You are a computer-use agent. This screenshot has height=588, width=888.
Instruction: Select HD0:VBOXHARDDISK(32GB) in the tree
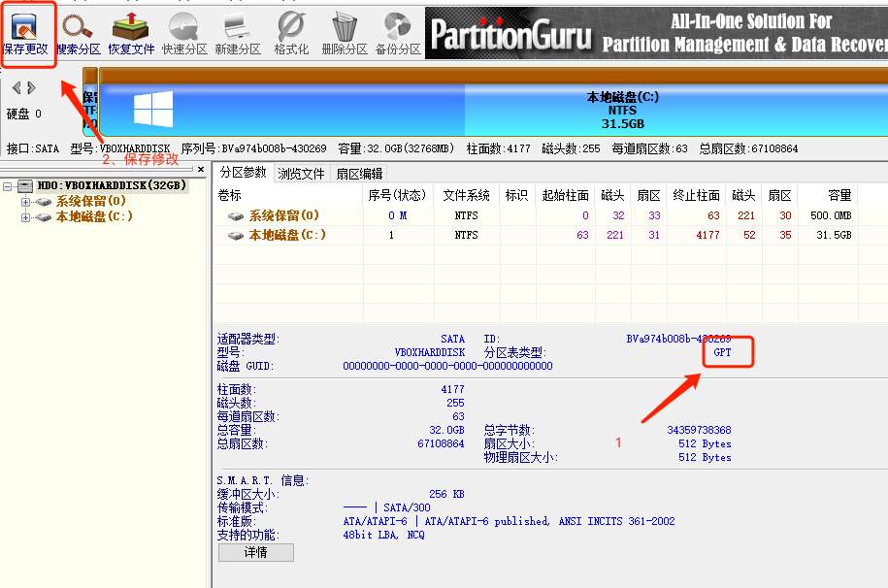[112, 185]
